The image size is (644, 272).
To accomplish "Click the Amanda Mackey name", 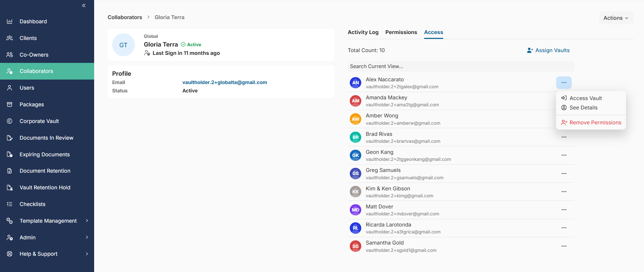I will 386,98.
